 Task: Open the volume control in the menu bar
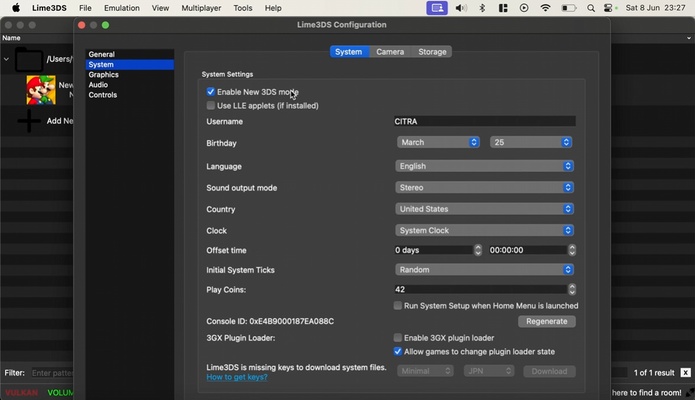coord(461,8)
